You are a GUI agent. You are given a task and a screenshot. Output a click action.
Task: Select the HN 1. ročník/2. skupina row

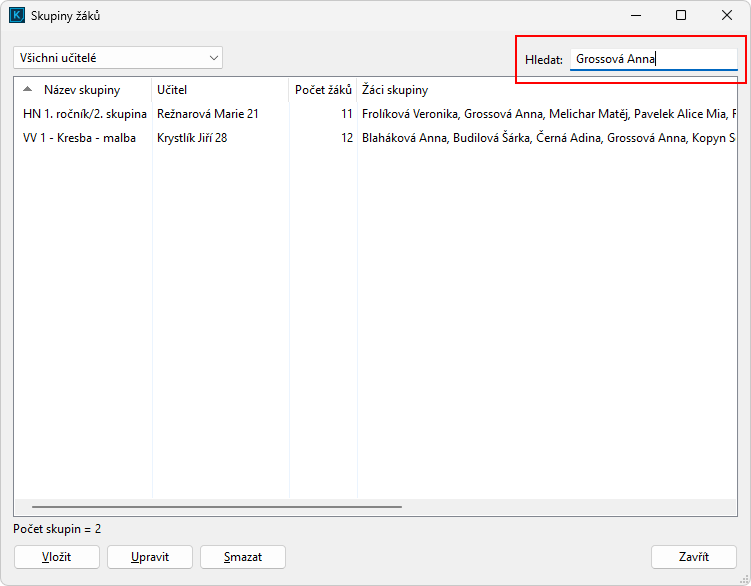pos(84,114)
